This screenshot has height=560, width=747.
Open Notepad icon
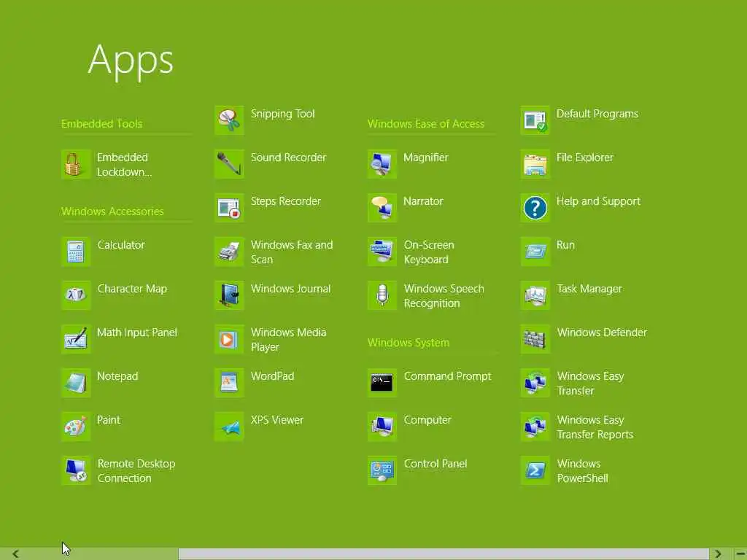76,384
